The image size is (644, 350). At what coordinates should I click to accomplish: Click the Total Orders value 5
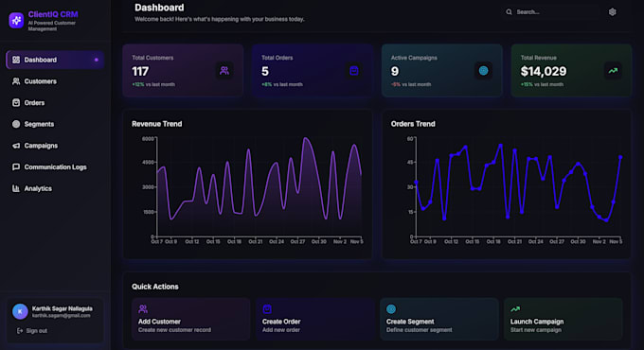pos(265,71)
